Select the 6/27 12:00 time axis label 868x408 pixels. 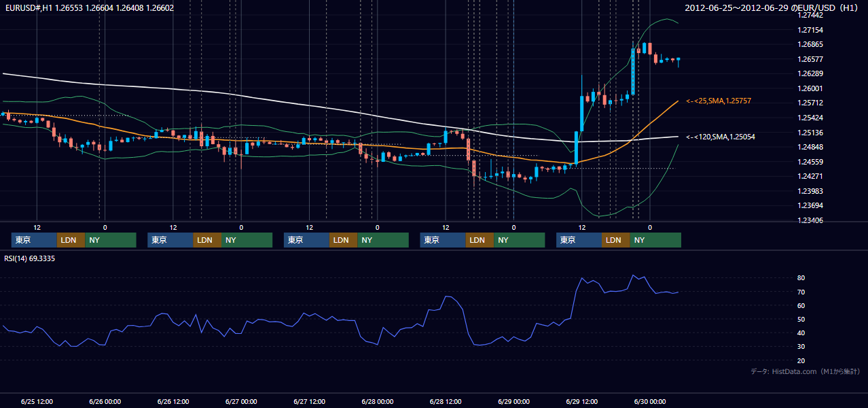[x=309, y=401]
